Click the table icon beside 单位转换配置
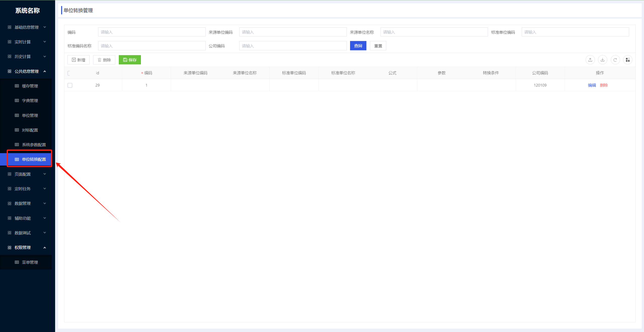Image resolution: width=644 pixels, height=332 pixels. (x=17, y=159)
